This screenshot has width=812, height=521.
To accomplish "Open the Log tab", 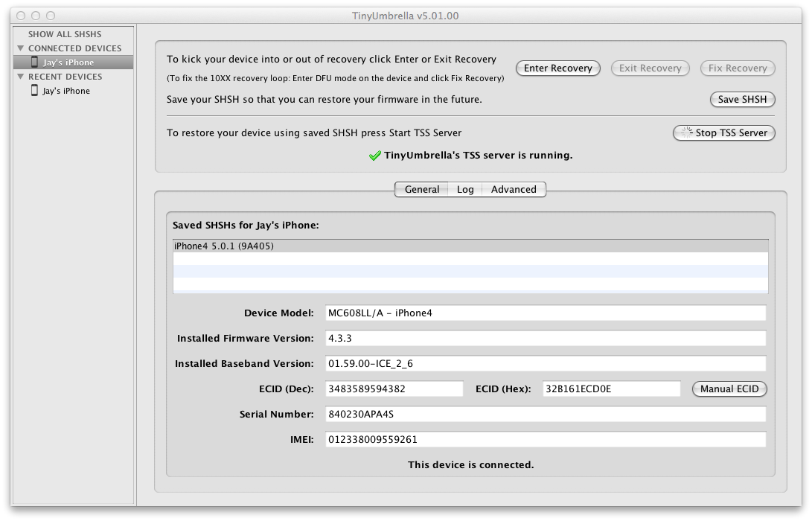I will point(465,190).
